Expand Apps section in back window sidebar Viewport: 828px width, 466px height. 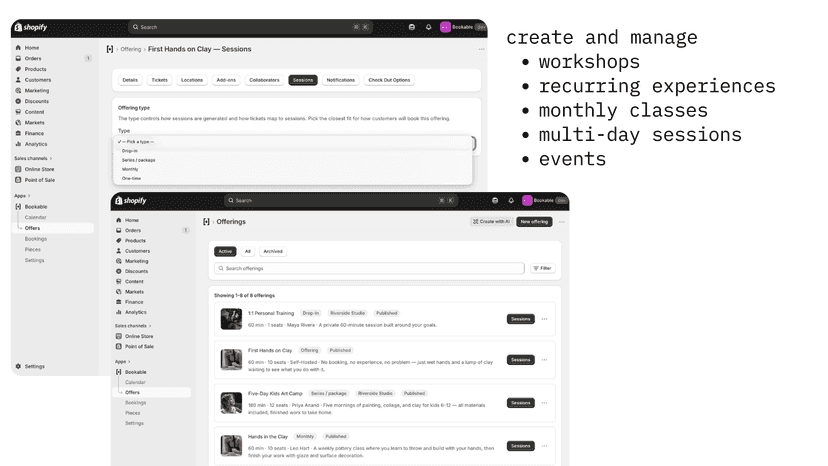coord(22,196)
